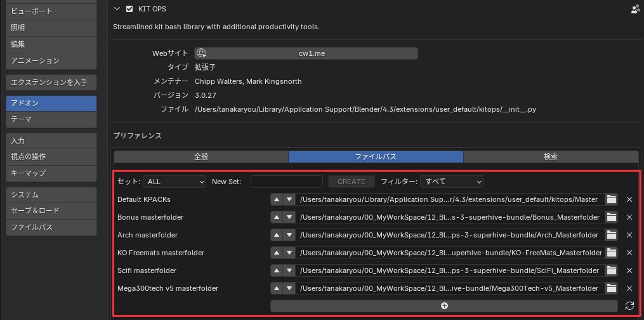644x320 pixels.
Task: Switch to the 全般 tab
Action: click(x=201, y=157)
